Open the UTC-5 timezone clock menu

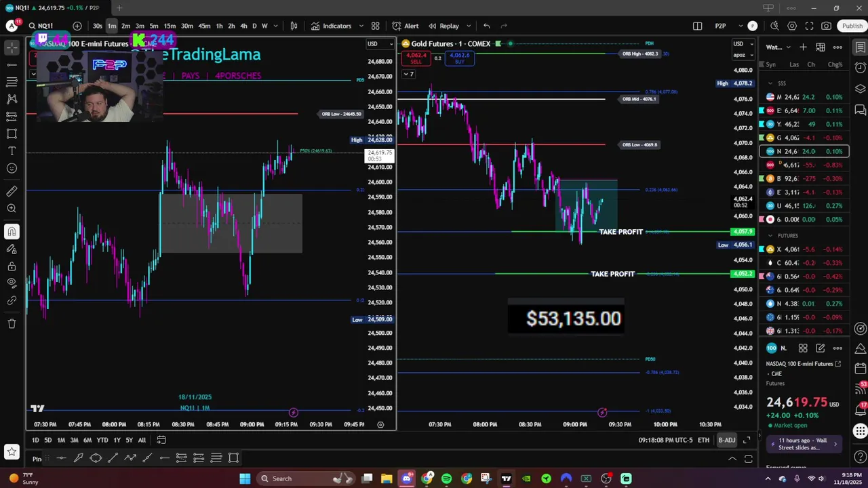pos(665,440)
